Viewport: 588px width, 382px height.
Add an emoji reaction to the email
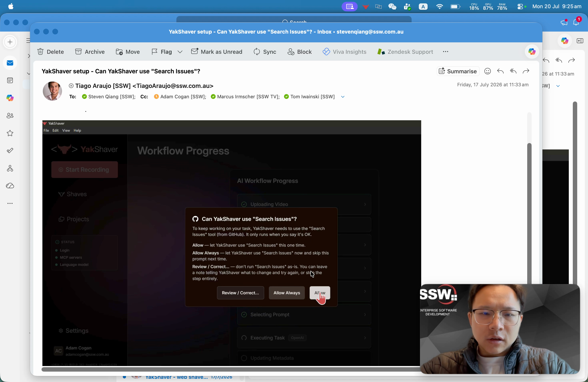pyautogui.click(x=487, y=71)
